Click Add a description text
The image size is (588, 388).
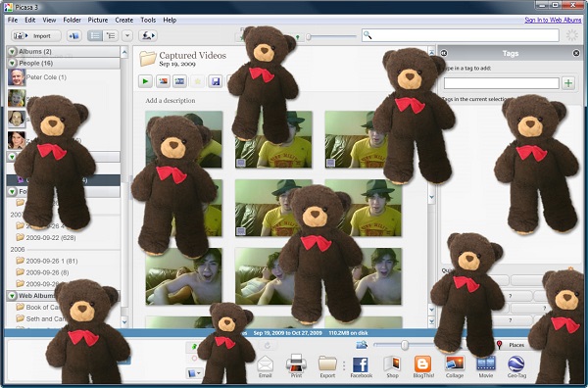click(171, 101)
